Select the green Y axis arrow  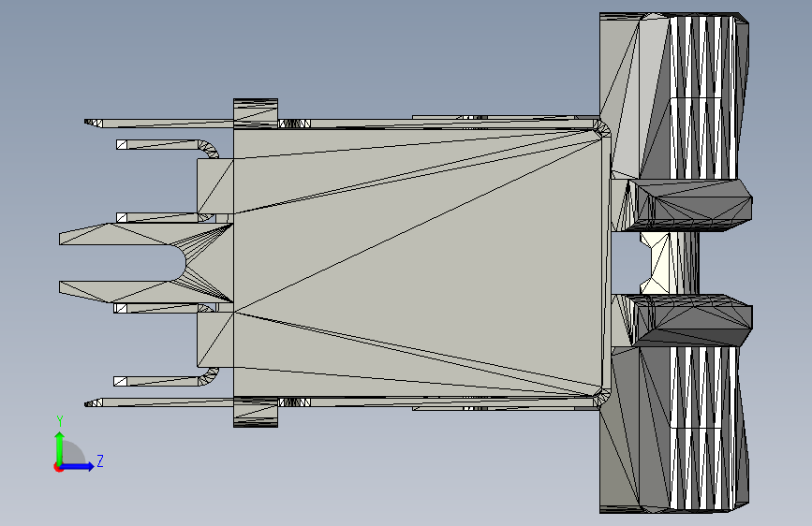click(60, 447)
